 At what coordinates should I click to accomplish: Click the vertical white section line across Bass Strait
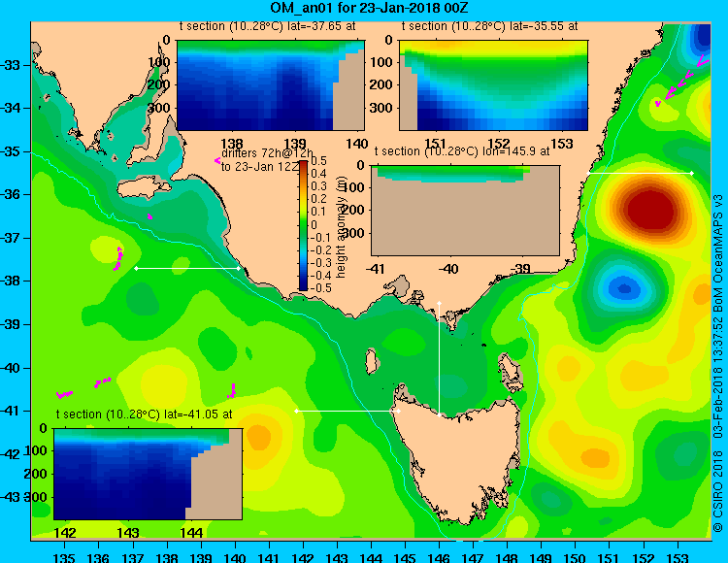[439, 359]
